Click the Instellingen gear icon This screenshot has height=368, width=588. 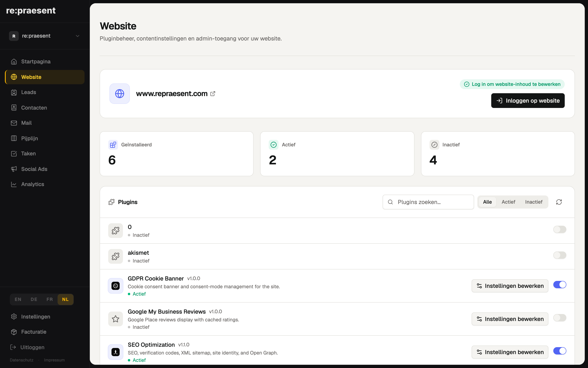click(14, 316)
